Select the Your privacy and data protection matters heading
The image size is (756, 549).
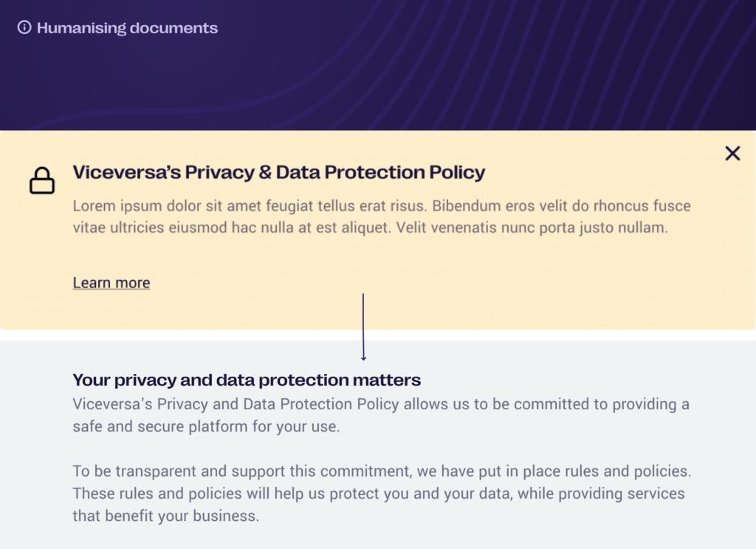click(247, 380)
